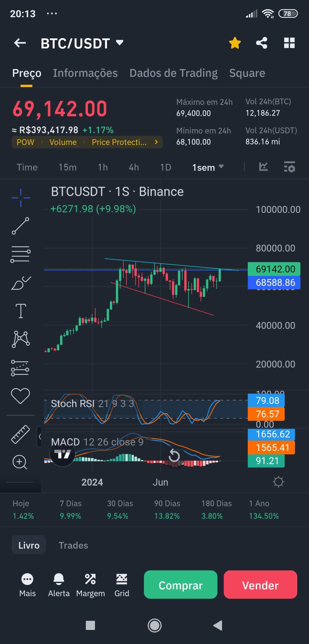The height and width of the screenshot is (644, 309).
Task: Expand the POW Volume tags chevron
Action: tap(156, 142)
